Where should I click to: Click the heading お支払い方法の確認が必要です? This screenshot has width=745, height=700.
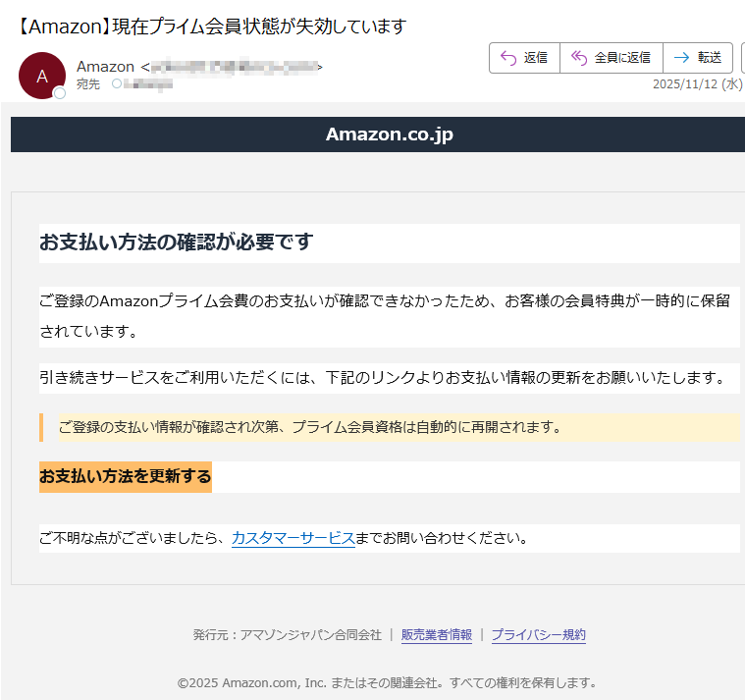[177, 242]
